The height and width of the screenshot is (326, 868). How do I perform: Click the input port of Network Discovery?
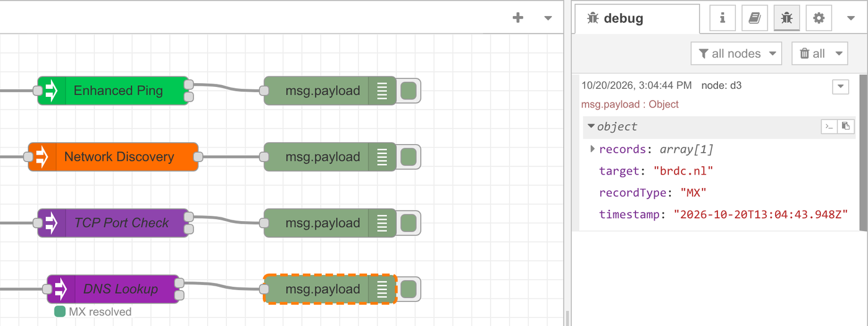point(29,157)
